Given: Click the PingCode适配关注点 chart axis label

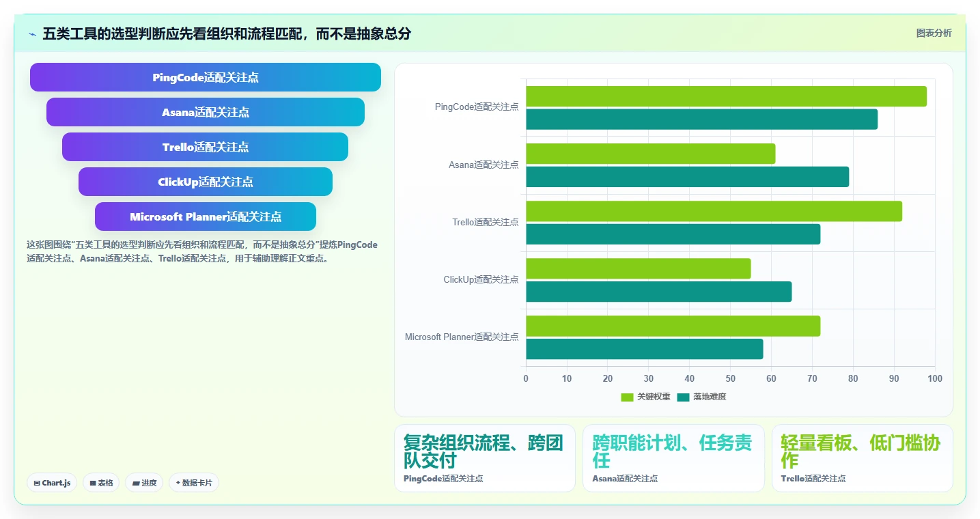Looking at the screenshot, I should [477, 107].
